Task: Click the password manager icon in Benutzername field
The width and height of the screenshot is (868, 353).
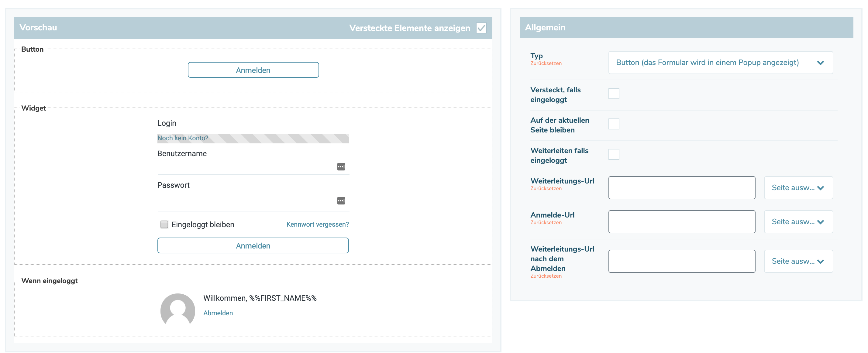Action: (x=341, y=167)
